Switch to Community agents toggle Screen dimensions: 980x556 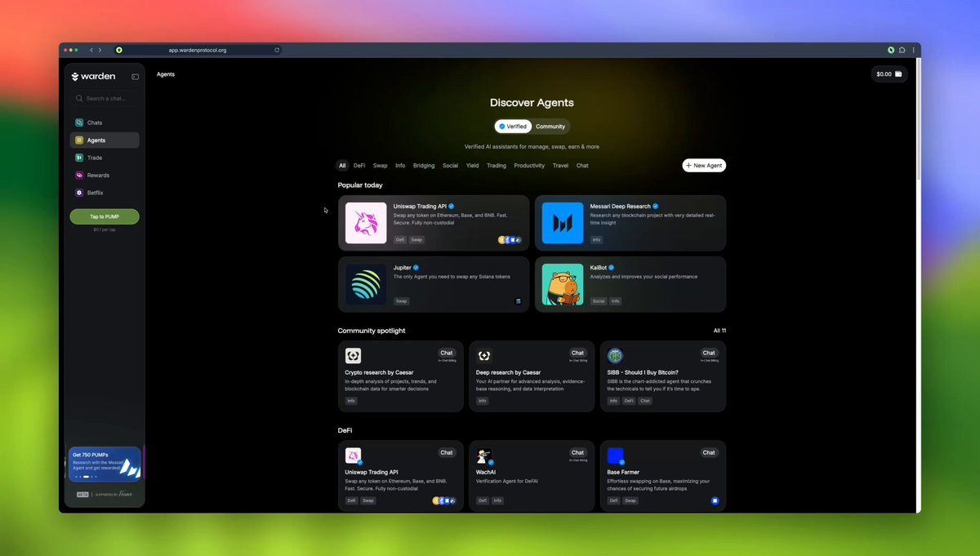click(x=550, y=127)
